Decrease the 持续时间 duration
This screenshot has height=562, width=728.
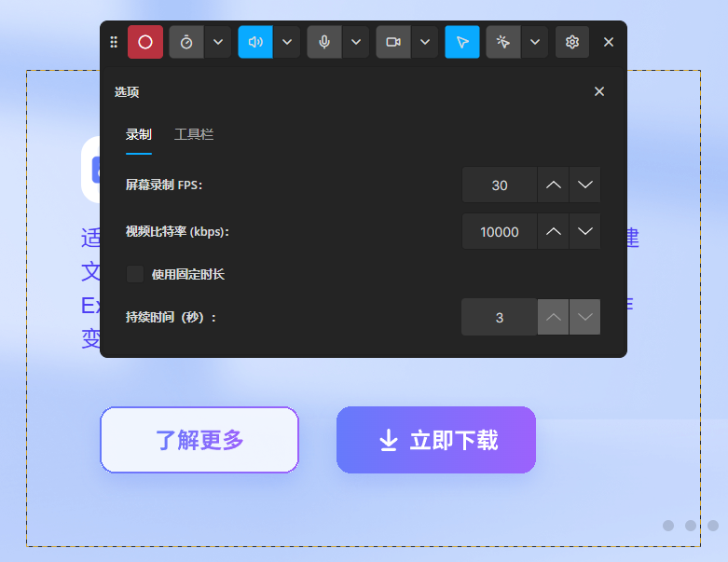[585, 318]
